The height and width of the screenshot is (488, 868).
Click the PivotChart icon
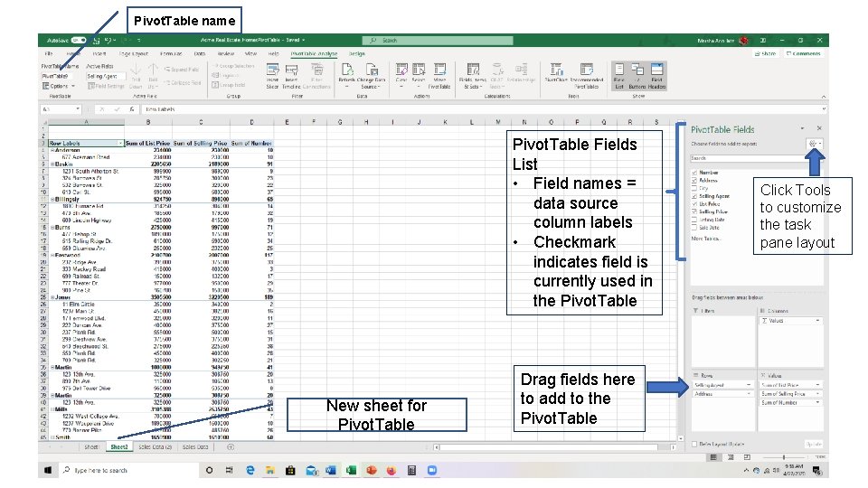556,70
